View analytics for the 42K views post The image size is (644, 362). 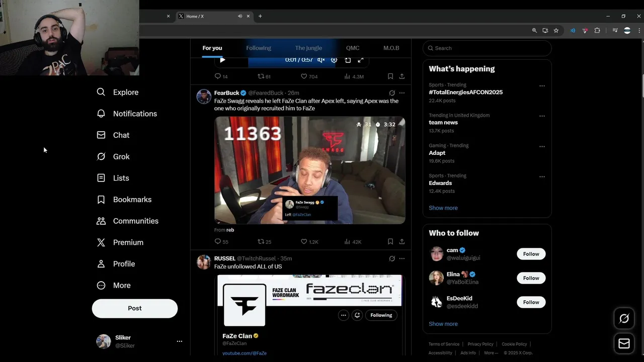353,242
